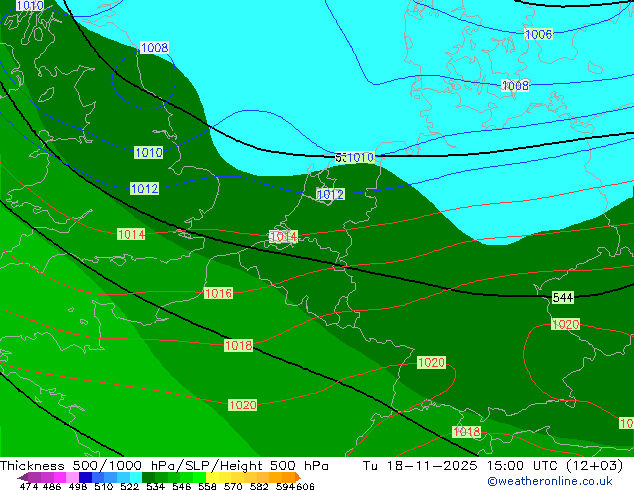Click the orange arrow end of legend bar
Image resolution: width=634 pixels, height=490 pixels.
click(298, 477)
